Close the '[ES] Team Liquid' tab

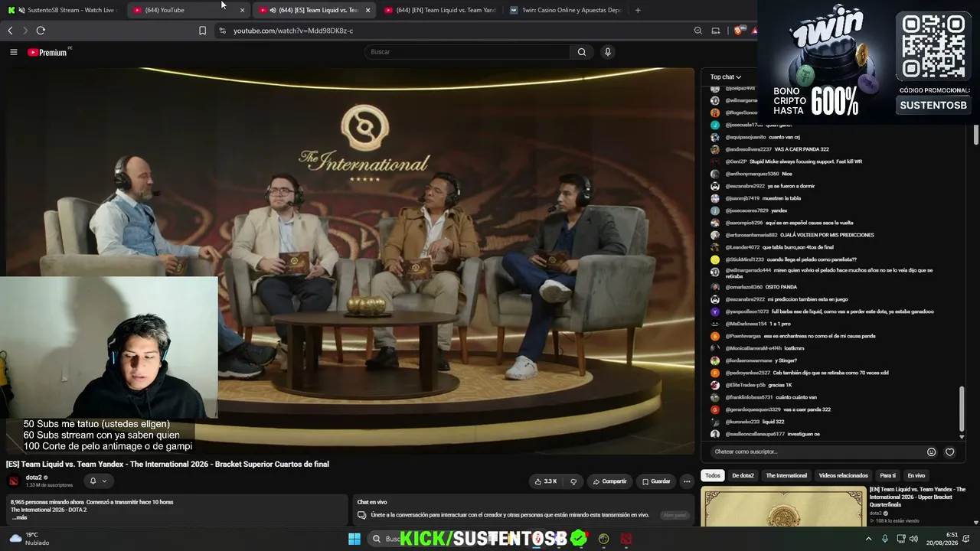(367, 10)
